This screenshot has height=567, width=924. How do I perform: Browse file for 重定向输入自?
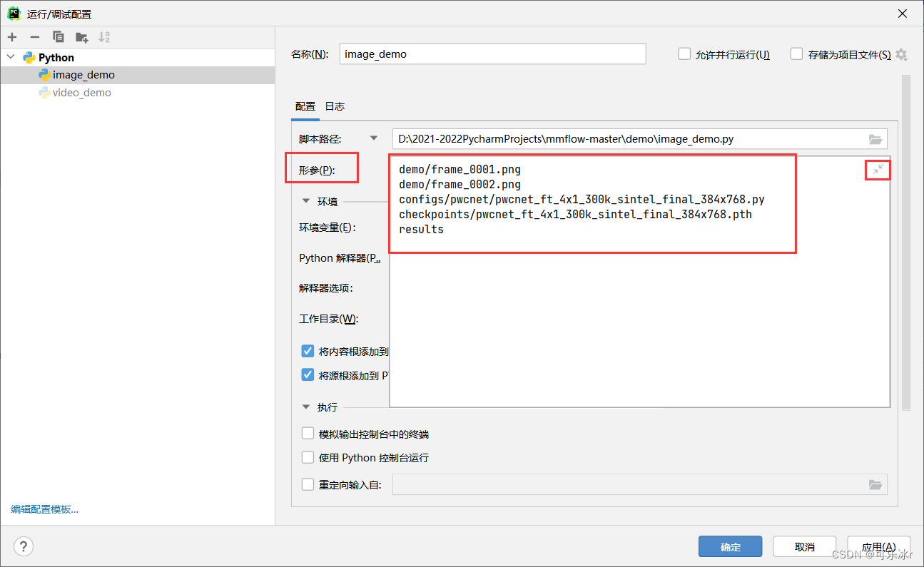[x=875, y=484]
